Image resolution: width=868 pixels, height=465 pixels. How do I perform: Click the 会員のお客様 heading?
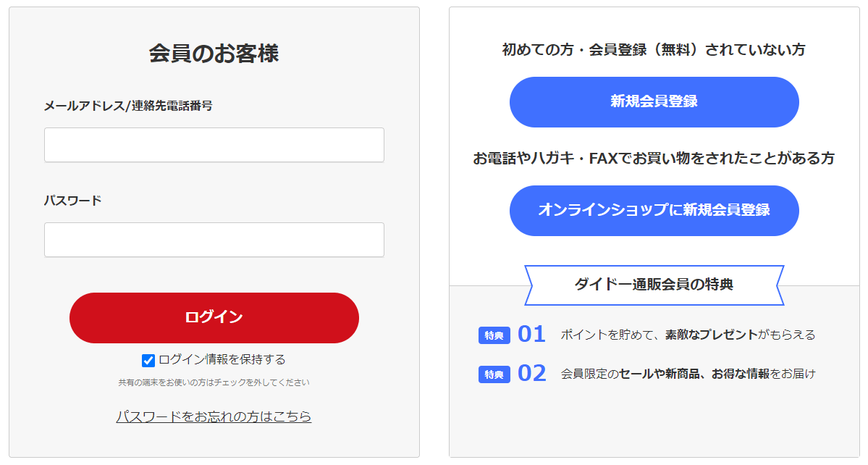pyautogui.click(x=214, y=54)
